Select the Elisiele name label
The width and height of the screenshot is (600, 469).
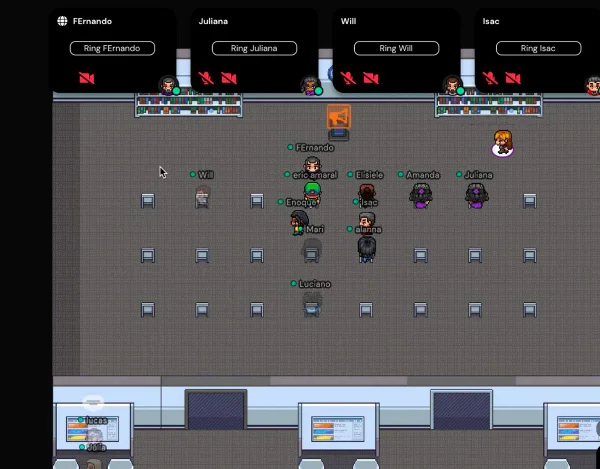pos(369,175)
